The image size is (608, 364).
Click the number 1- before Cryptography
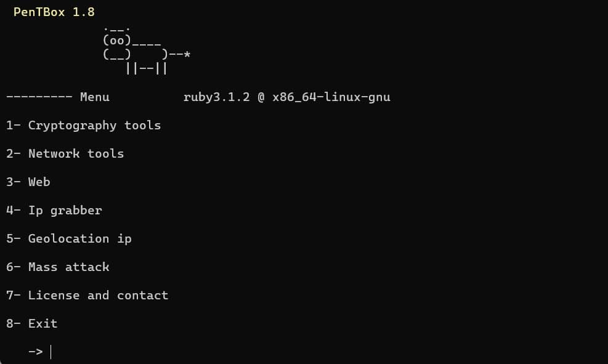click(x=13, y=126)
